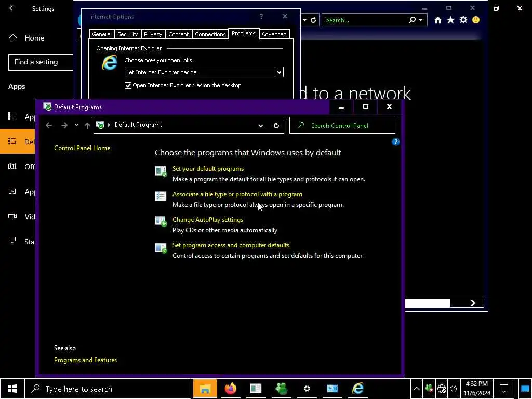The width and height of the screenshot is (532, 399).
Task: Go to Control Panel Home
Action: 82,148
